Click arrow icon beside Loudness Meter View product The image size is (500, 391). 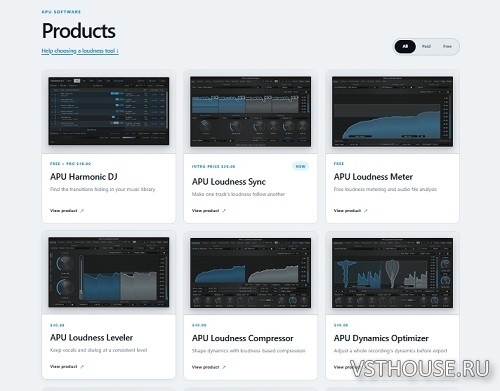point(366,211)
